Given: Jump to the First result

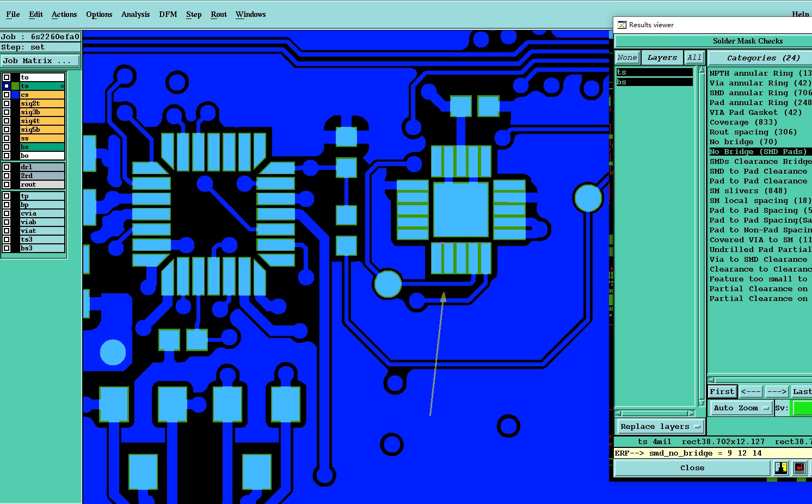Looking at the screenshot, I should click(x=722, y=391).
